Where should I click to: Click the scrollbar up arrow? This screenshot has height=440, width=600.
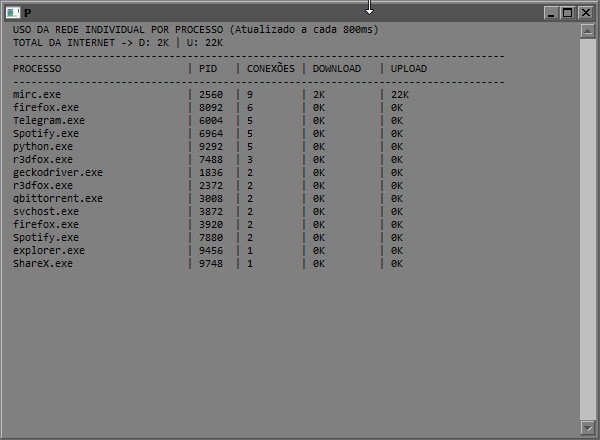(587, 31)
